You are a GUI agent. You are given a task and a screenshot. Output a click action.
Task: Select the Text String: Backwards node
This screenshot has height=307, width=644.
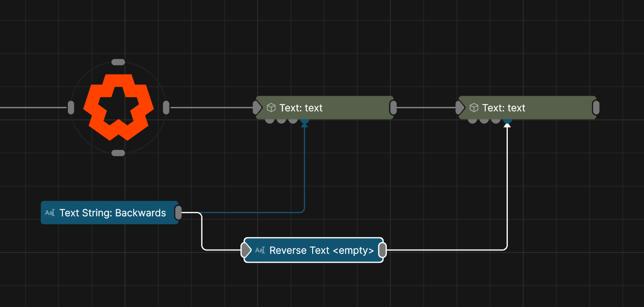(x=113, y=213)
